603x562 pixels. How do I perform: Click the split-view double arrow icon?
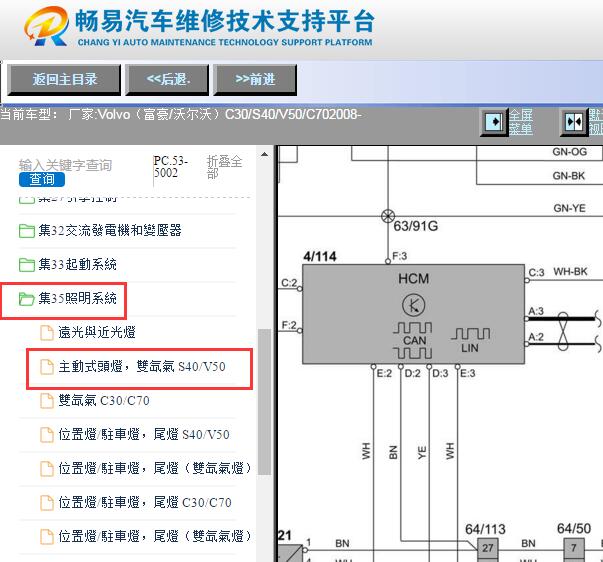click(574, 122)
